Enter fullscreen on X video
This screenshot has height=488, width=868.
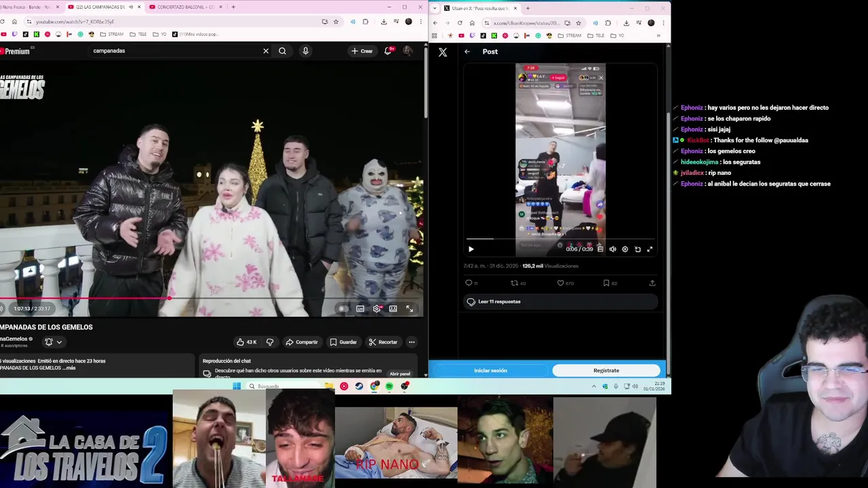(650, 249)
